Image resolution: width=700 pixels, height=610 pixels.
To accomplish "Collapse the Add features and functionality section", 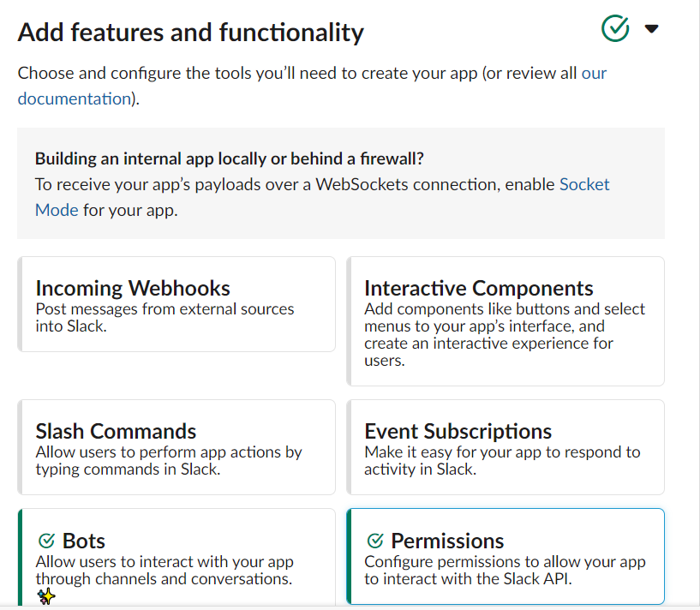I will pos(651,29).
